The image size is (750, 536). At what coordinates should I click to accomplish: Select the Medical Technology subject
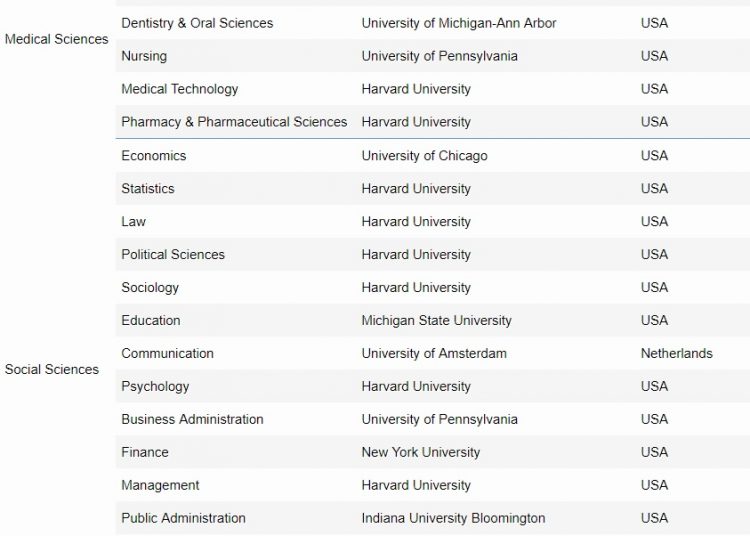180,89
